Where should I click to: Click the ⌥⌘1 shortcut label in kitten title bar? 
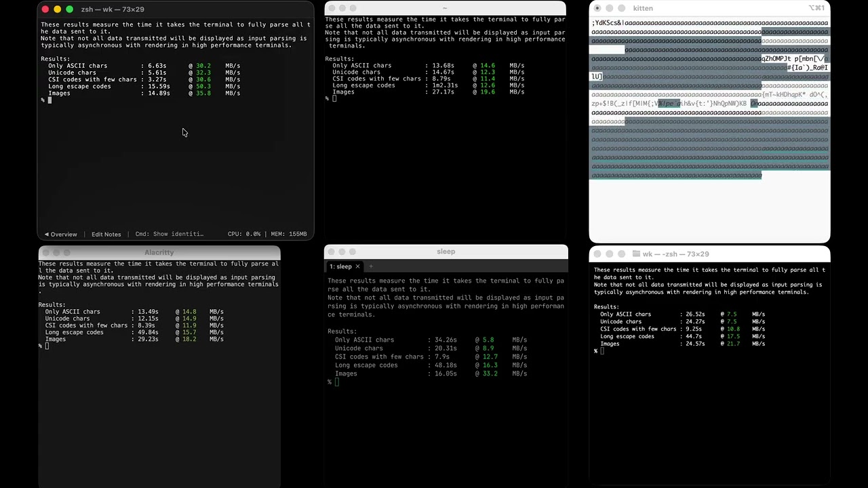pos(816,8)
